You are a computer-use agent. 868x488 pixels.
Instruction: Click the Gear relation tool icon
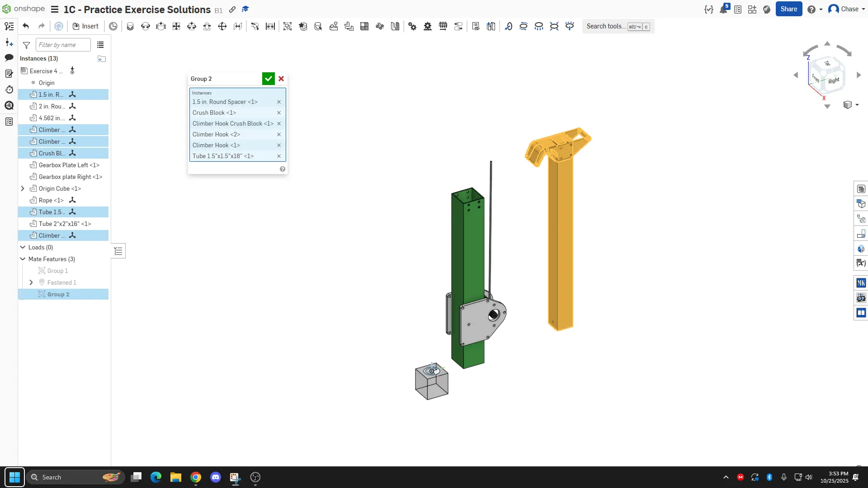click(x=412, y=26)
